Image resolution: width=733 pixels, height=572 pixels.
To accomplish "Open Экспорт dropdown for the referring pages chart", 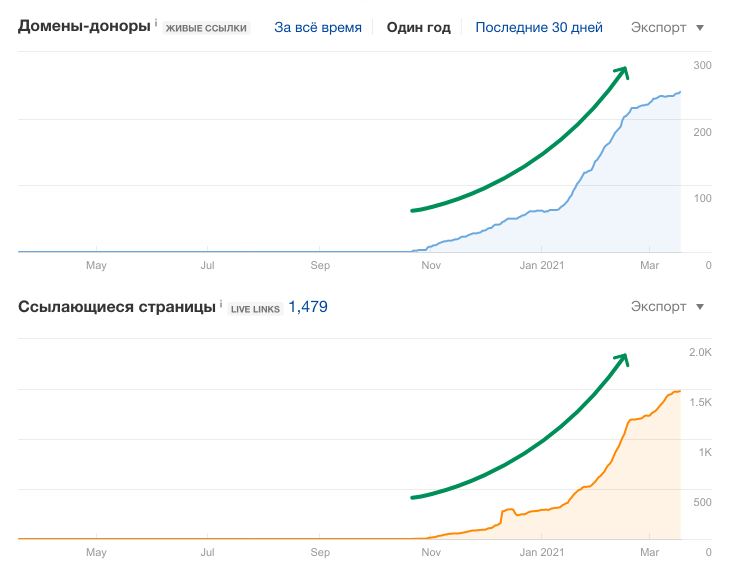I will pos(667,306).
